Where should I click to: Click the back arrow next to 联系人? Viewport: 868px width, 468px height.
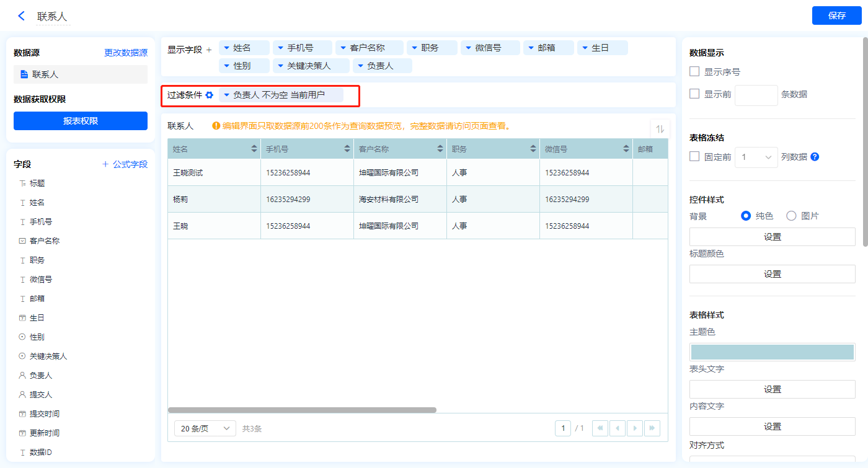tap(22, 16)
